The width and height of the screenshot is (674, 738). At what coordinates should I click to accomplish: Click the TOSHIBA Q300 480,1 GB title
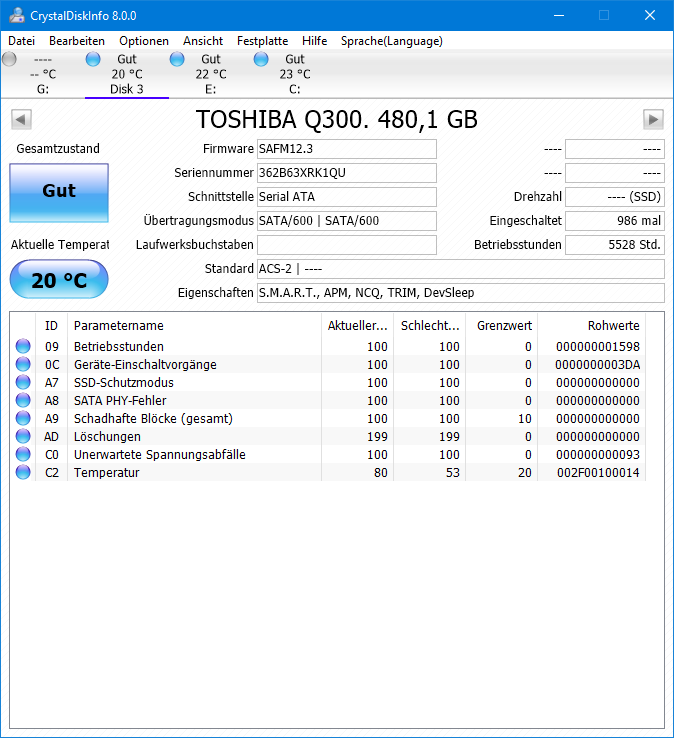click(337, 120)
